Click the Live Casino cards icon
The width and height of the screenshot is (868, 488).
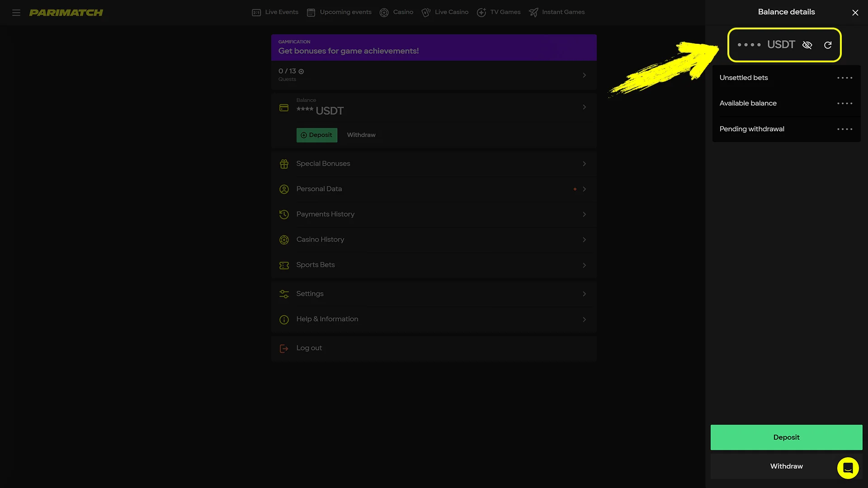click(x=426, y=13)
